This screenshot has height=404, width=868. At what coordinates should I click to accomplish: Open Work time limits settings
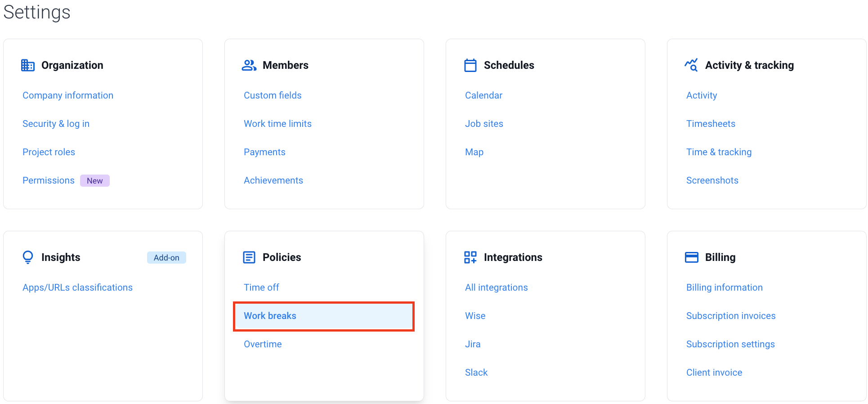click(x=277, y=124)
